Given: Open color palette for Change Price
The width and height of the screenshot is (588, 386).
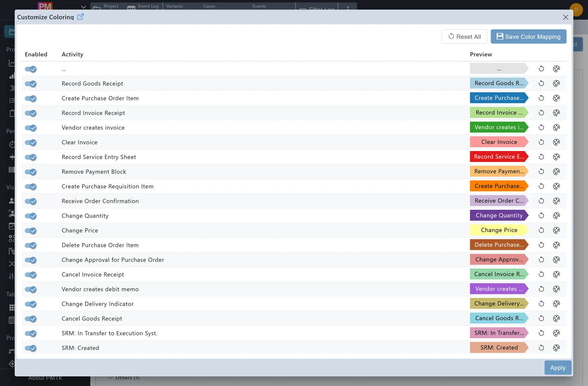Looking at the screenshot, I should click(556, 230).
